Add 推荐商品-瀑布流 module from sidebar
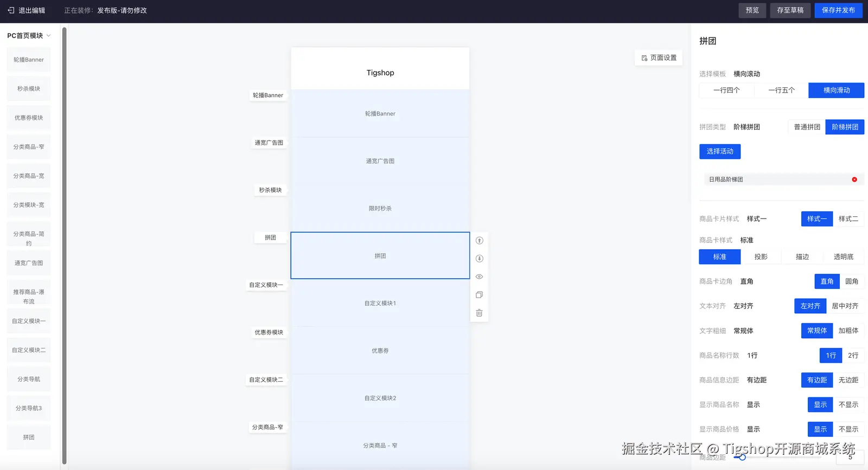The height and width of the screenshot is (470, 868). pos(29,292)
